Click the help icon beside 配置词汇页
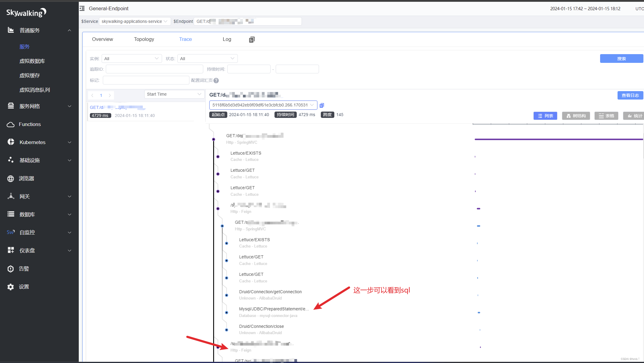644x363 pixels. 216,80
